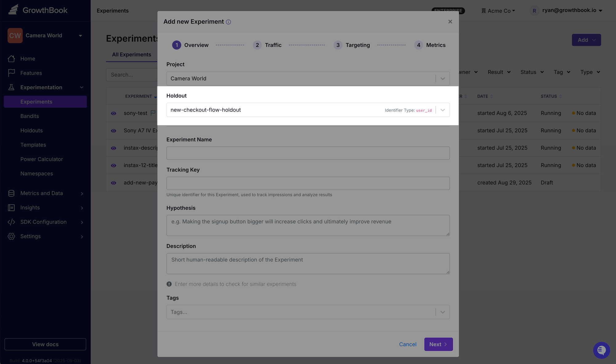The height and width of the screenshot is (364, 616).
Task: Click the Next button
Action: 438,344
